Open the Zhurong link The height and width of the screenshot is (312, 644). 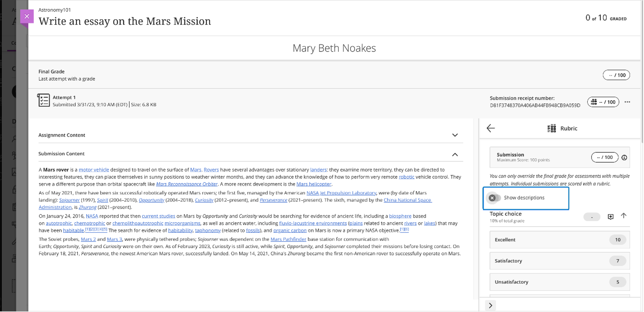point(87,207)
